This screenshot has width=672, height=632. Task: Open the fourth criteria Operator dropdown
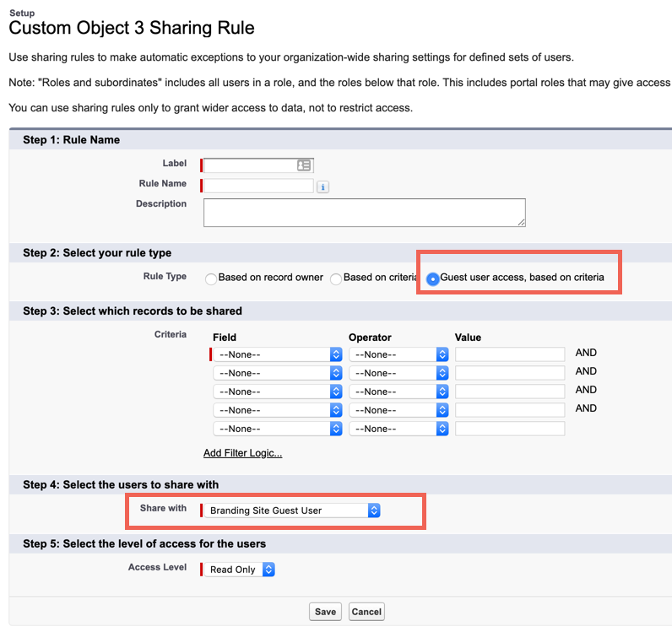pos(398,410)
